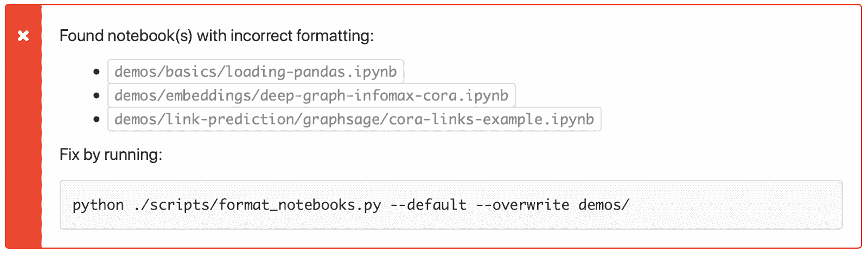Select the deep-graph-infomax-cora.ipynb file path
Viewport: 868px width, 253px height.
tap(311, 95)
